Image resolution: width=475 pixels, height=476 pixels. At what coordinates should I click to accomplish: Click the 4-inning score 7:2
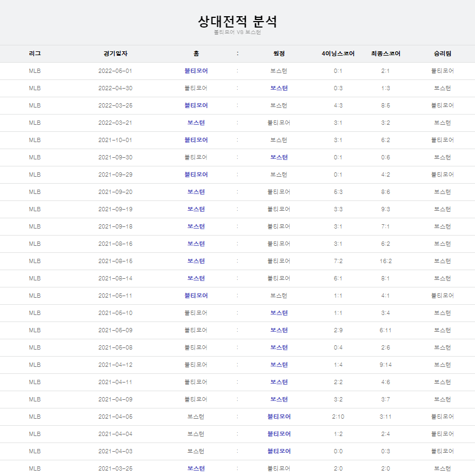click(x=338, y=261)
